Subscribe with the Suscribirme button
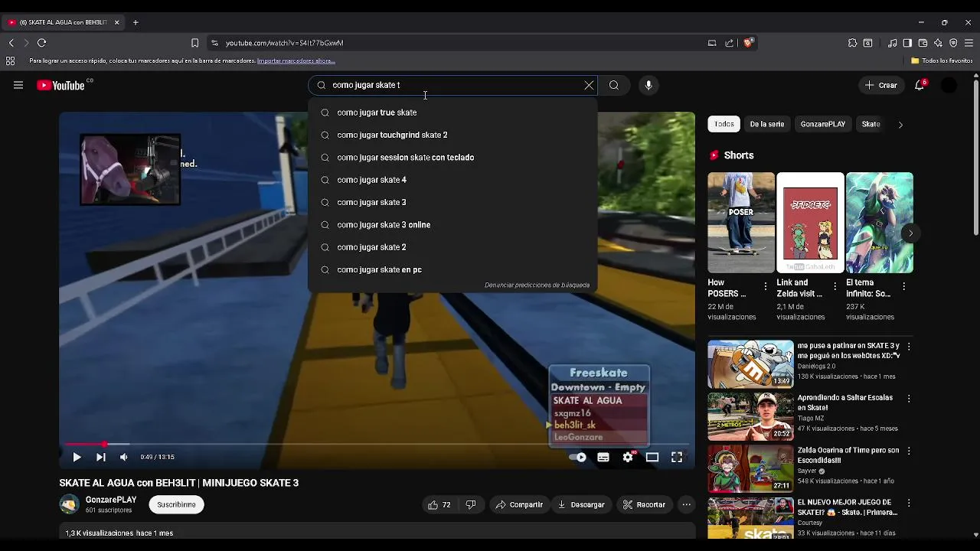 click(176, 505)
